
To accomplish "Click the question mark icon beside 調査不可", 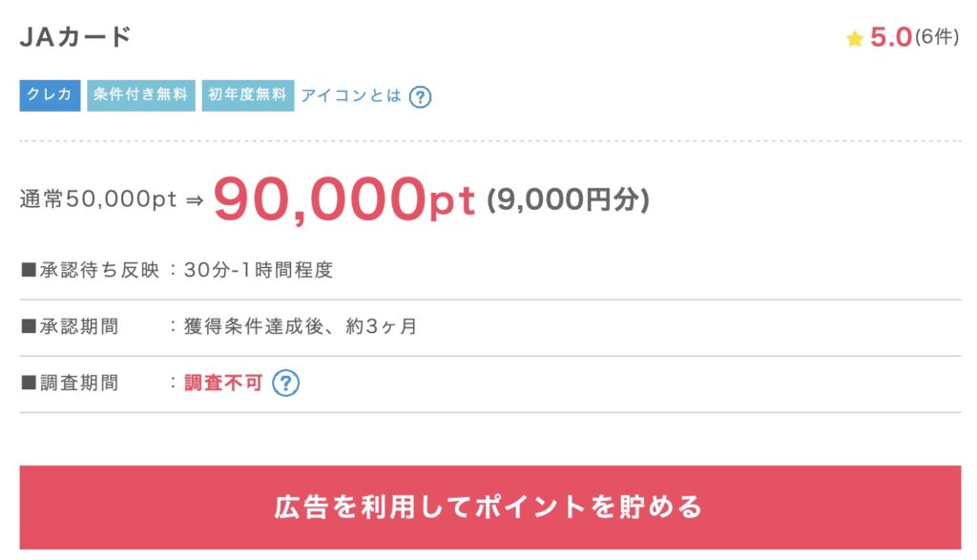I will 286,384.
